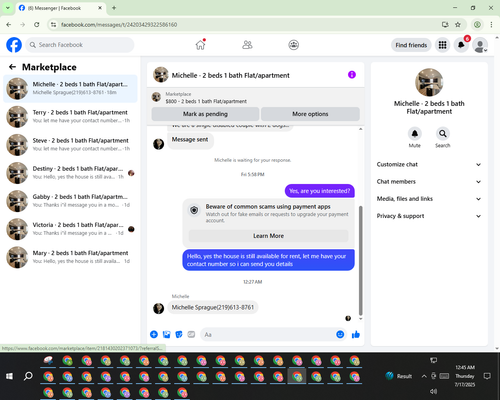The width and height of the screenshot is (500, 400).
Task: Open Destiny conversation in list
Action: (70, 173)
